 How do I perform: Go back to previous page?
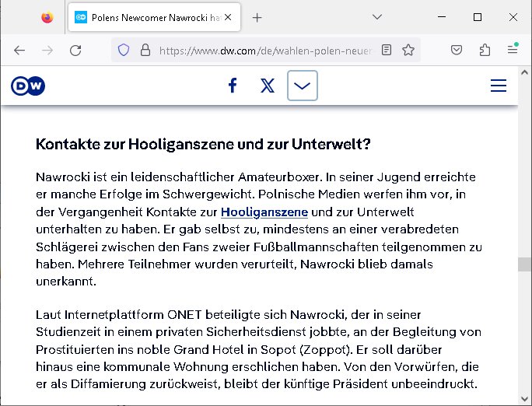pos(19,51)
